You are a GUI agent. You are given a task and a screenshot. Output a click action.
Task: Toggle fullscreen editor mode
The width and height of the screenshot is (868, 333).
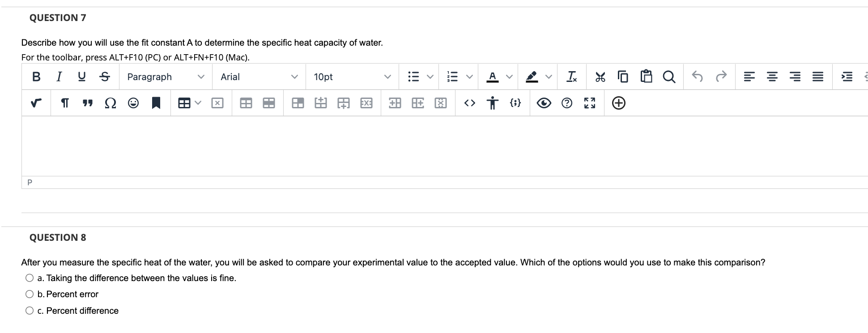(x=590, y=103)
